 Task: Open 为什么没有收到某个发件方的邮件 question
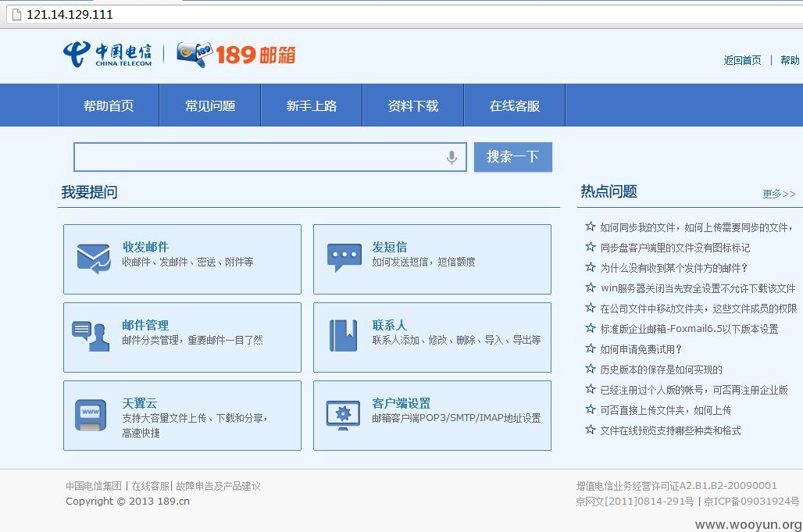pyautogui.click(x=673, y=268)
